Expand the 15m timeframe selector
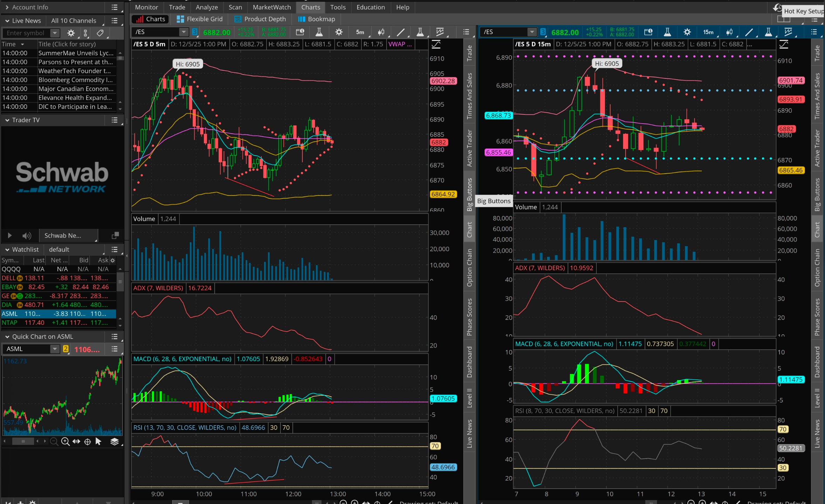825x504 pixels. 708,32
